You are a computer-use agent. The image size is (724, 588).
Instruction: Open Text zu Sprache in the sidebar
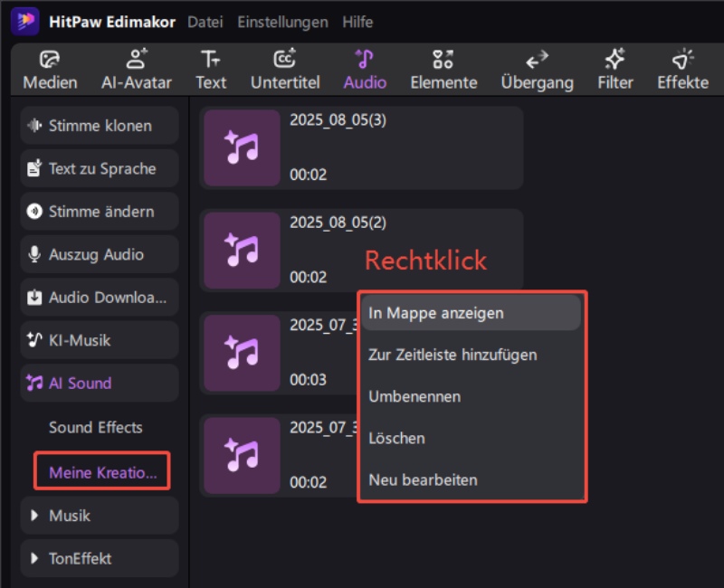tap(100, 168)
